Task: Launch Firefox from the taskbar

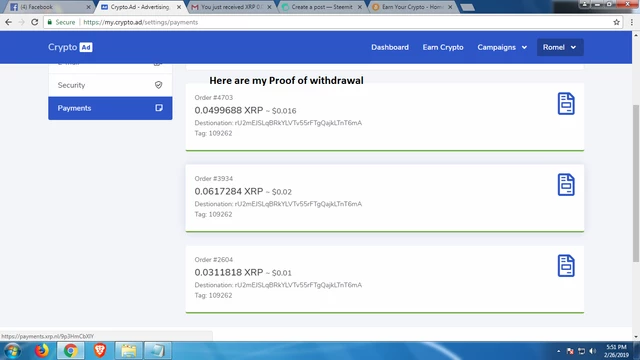Action: click(41, 351)
